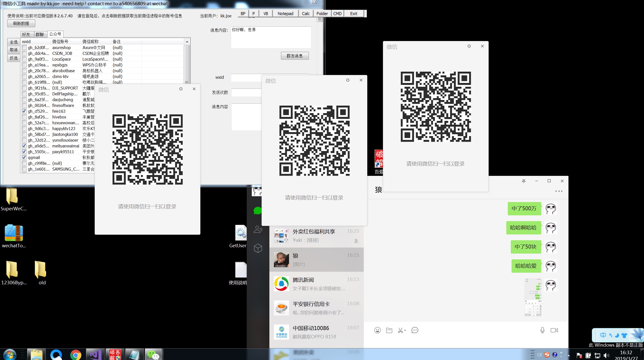
Task: Open the dropdown arrow beside the scissors icon
Action: coord(405,331)
